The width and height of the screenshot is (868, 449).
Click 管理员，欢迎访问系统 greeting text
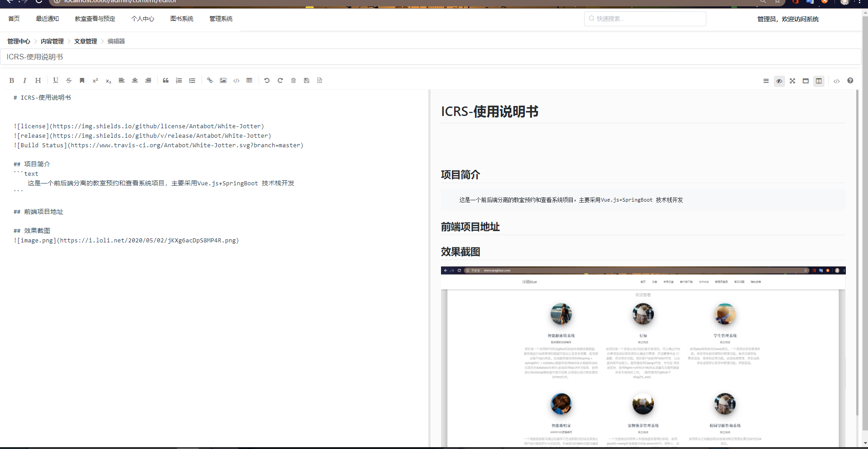pos(788,19)
